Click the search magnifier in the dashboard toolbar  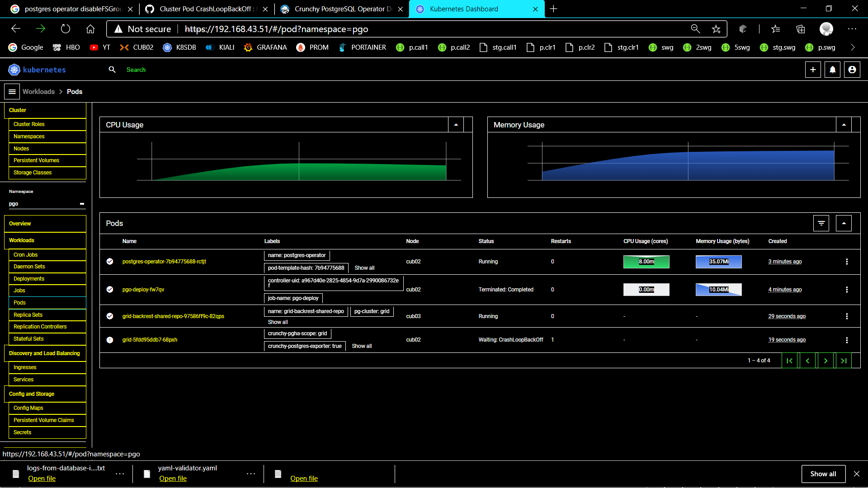coord(112,70)
